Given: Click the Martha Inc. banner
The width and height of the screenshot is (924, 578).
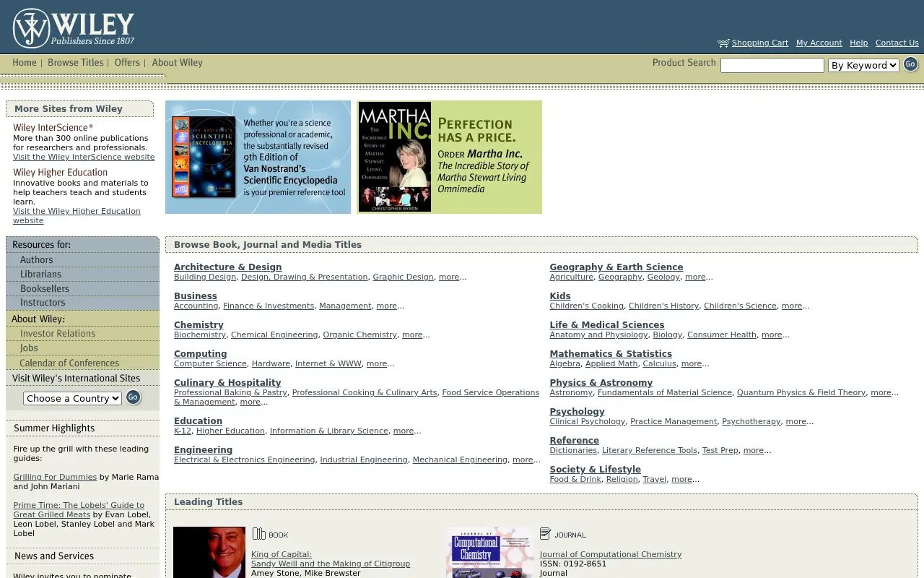Looking at the screenshot, I should click(449, 157).
